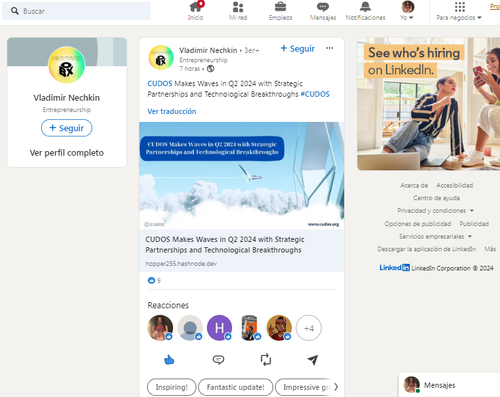This screenshot has height=397, width=500.
Task: Open the purple H avatar reactor
Action: pyautogui.click(x=220, y=328)
